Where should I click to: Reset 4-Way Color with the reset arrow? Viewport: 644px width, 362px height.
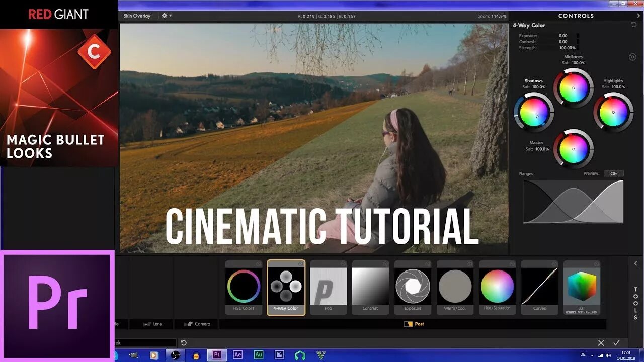coord(633,24)
